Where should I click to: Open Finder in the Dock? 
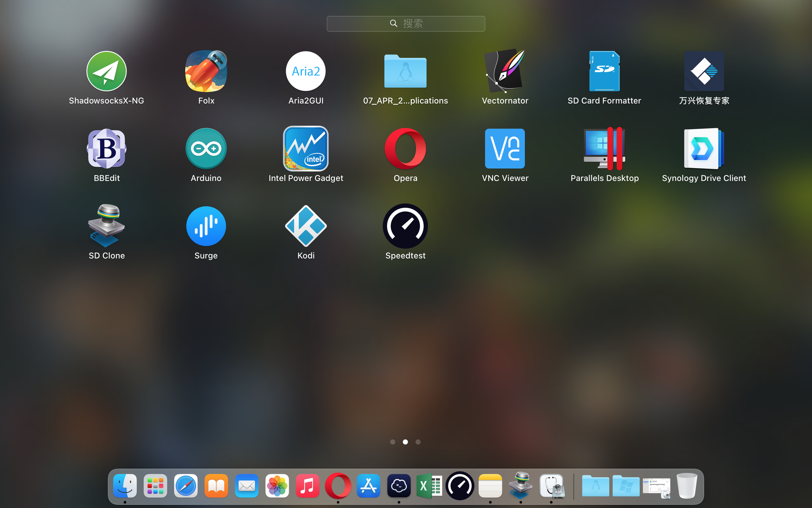(x=125, y=486)
